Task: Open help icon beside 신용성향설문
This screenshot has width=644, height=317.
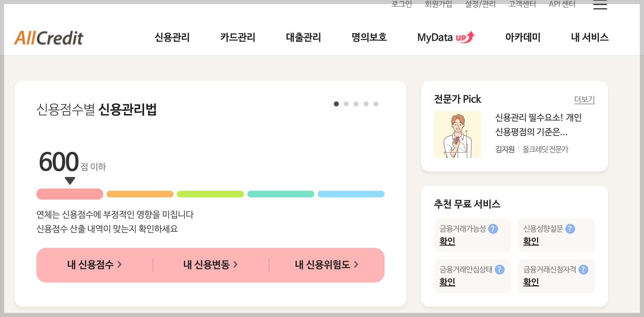Action: click(570, 228)
